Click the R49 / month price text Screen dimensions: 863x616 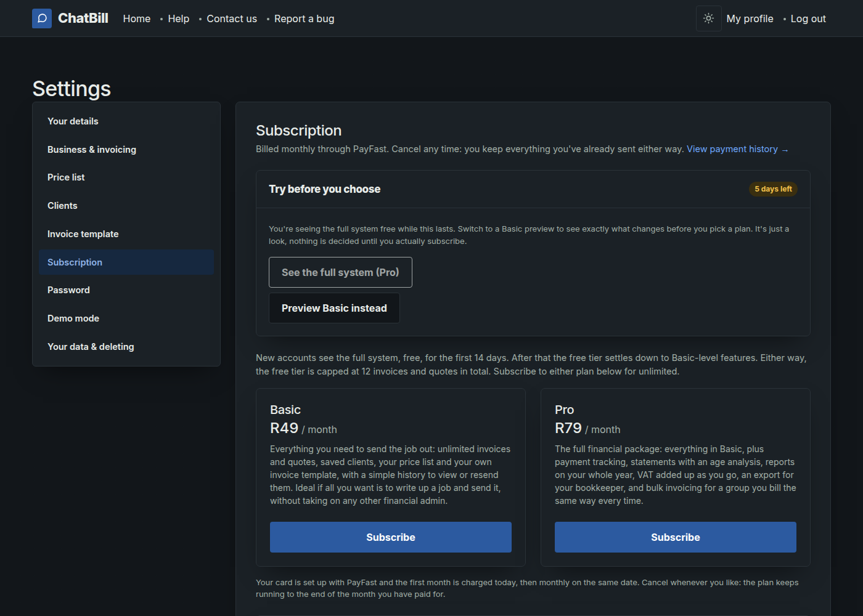303,428
